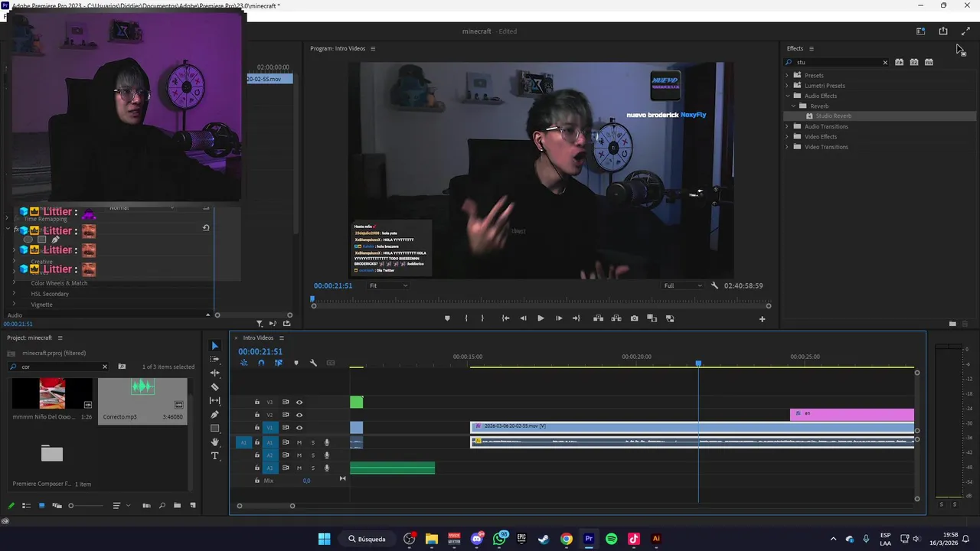980x551 pixels.
Task: Expand Audio Transitions folder
Action: pos(787,126)
